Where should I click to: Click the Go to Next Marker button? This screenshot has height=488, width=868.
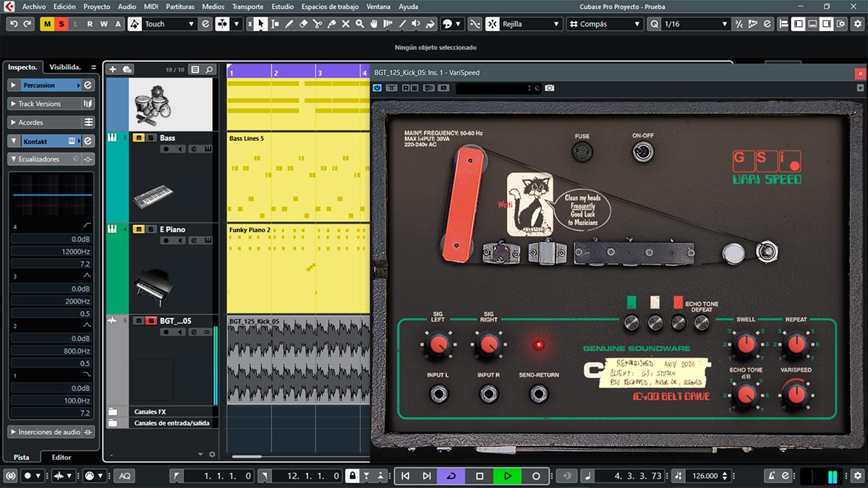pyautogui.click(x=427, y=476)
